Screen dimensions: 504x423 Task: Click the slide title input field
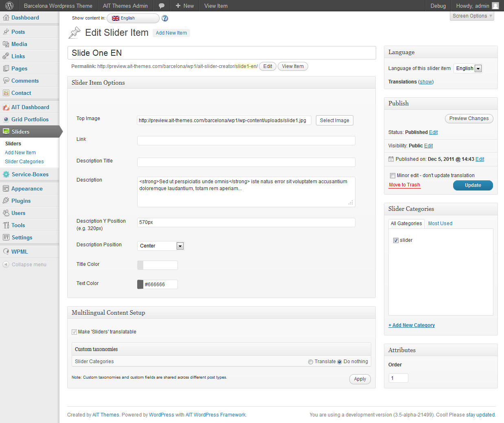(222, 53)
